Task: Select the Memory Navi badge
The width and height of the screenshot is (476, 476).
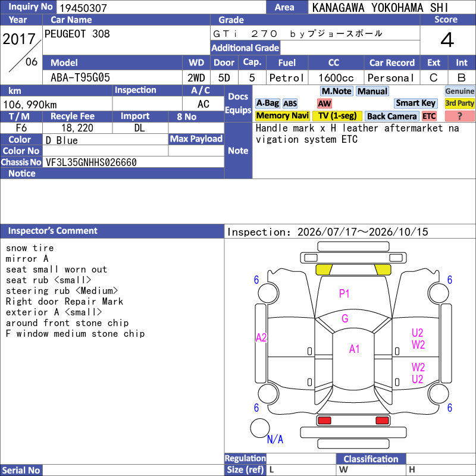Action: tap(282, 116)
